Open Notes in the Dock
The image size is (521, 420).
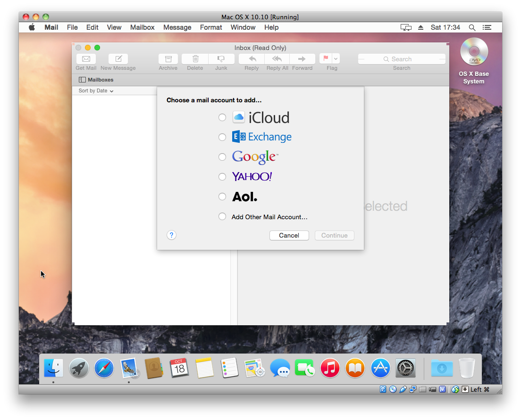[x=204, y=368]
